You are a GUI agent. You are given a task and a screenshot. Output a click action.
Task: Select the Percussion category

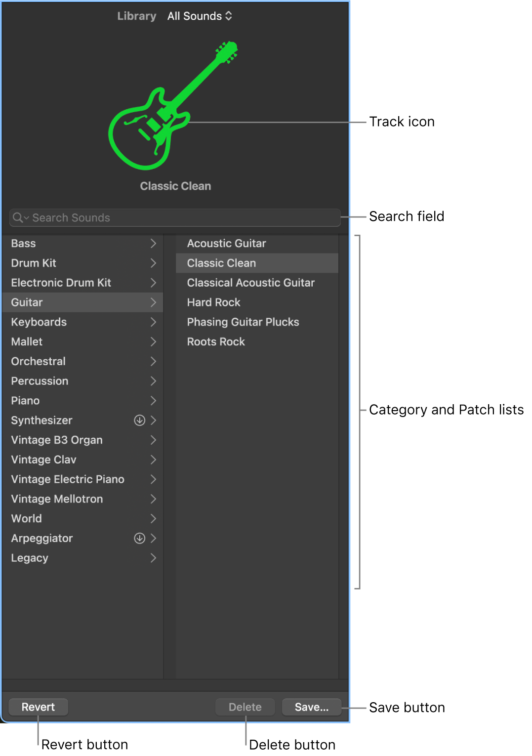[x=40, y=381]
